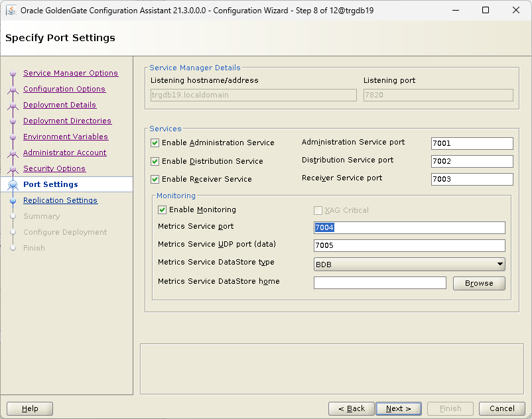Click the Java application icon in title bar
Viewport: 532px width, 419px height.
coord(11,10)
